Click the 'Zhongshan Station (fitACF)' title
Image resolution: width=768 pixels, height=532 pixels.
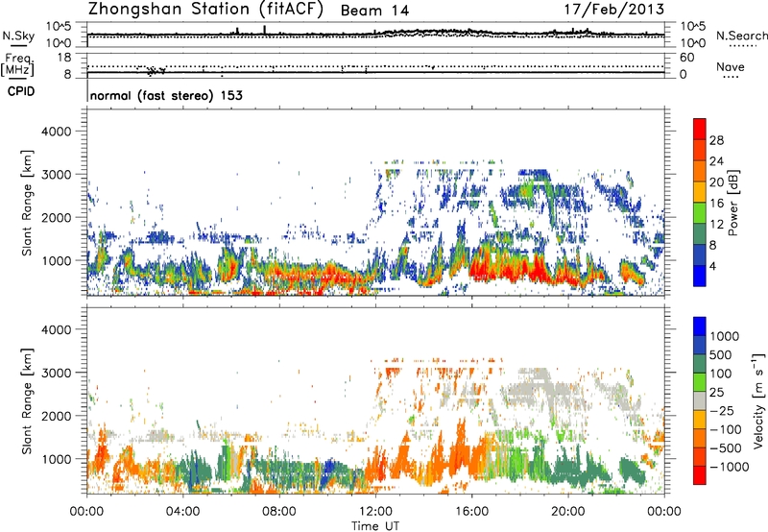tap(205, 10)
